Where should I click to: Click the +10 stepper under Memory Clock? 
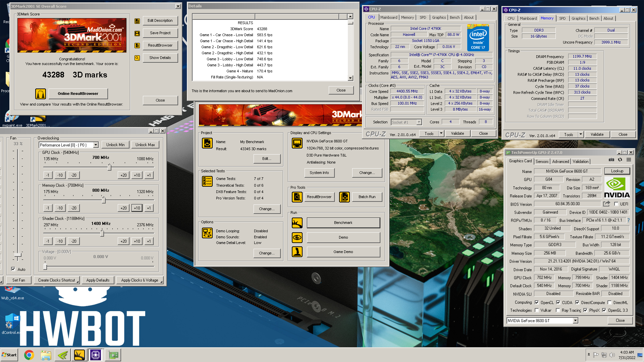[x=137, y=208]
